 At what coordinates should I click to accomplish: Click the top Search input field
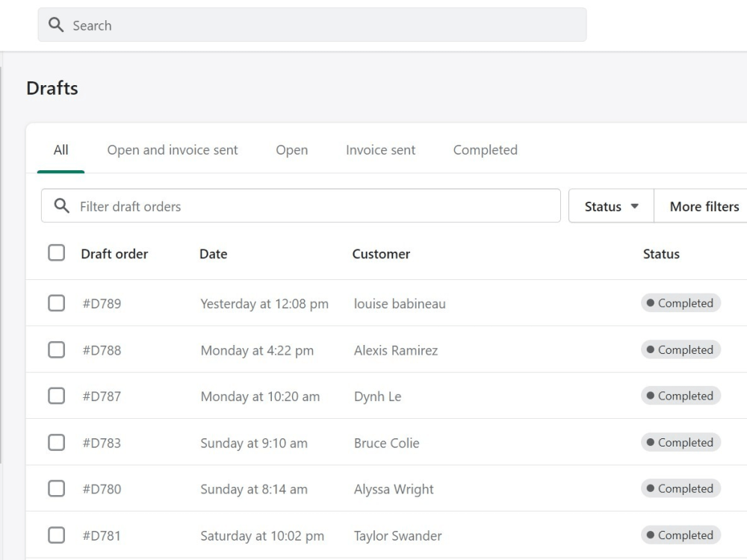click(312, 25)
